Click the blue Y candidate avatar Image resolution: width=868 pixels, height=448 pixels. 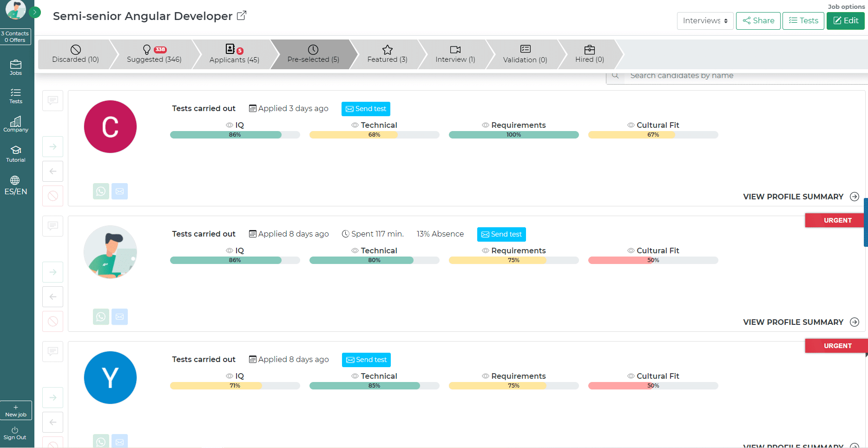tap(110, 377)
